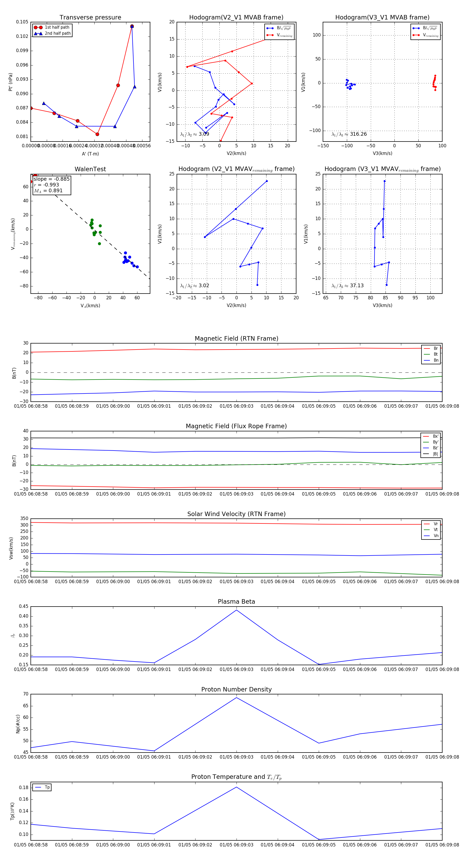Viewport: 473px width, 868px height.
Task: Click the Bx' legend entry in Flux Rope Frame
Action: coord(431,436)
